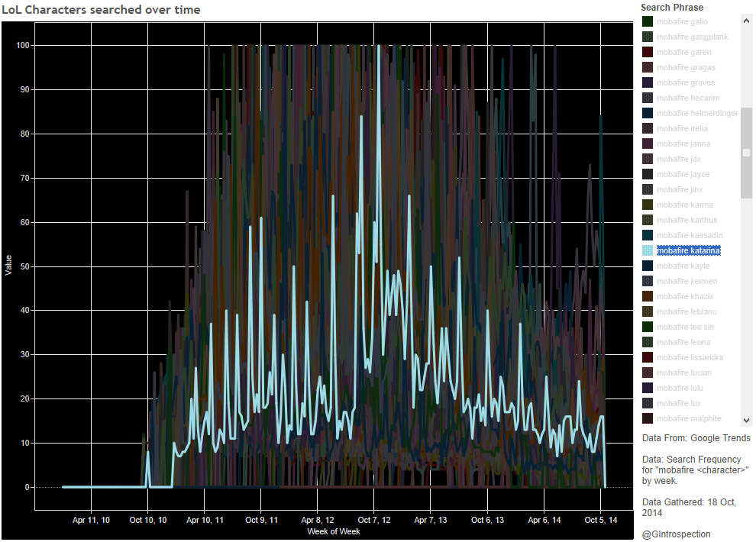756x542 pixels.
Task: Click the mobafire heimerdinger color swatch
Action: (x=648, y=113)
